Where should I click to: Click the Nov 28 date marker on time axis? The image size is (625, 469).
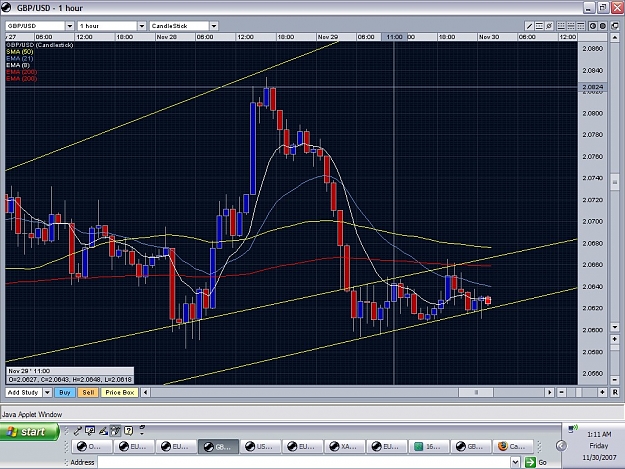[166, 37]
